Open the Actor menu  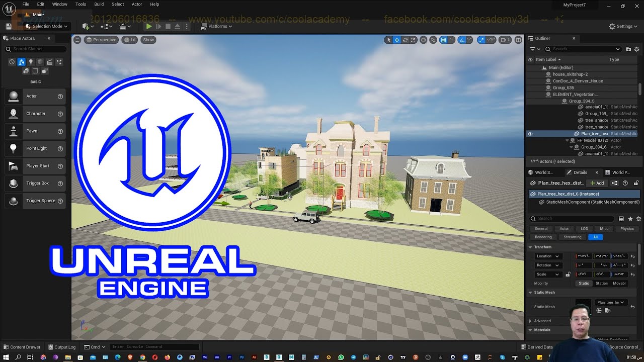(x=137, y=4)
